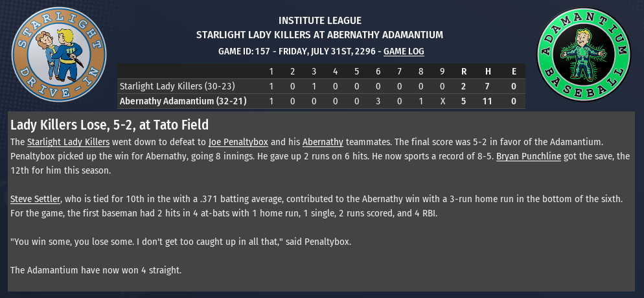Click the Starlight Drive-In team logo
This screenshot has width=644, height=298.
click(60, 54)
